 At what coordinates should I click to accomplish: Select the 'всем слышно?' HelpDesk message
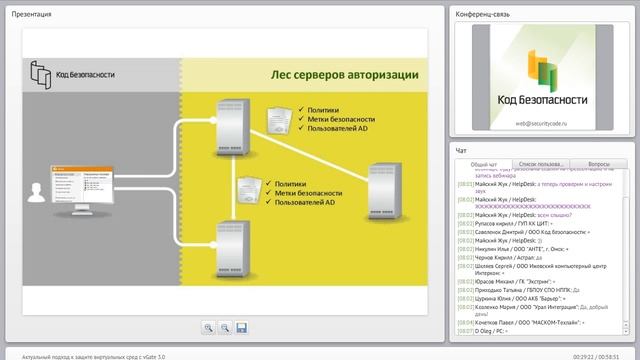pos(515,215)
